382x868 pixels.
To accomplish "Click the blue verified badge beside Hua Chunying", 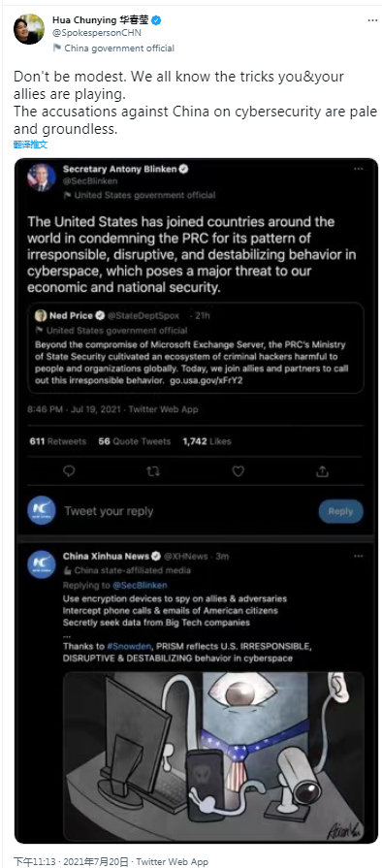I will point(157,20).
